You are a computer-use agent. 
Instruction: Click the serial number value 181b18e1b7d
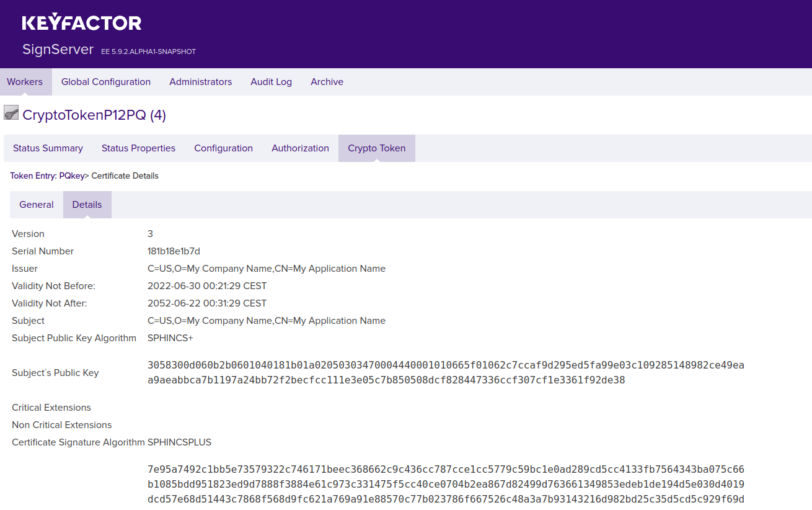coord(174,251)
